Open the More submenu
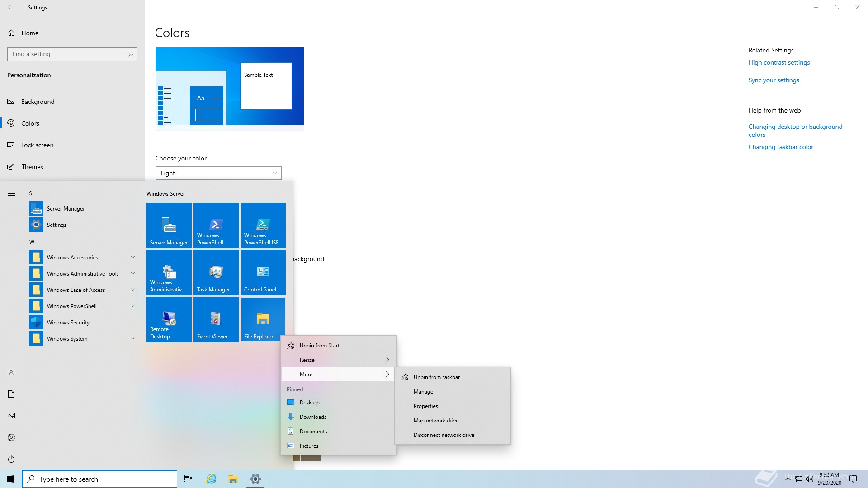This screenshot has width=868, height=488. click(338, 375)
